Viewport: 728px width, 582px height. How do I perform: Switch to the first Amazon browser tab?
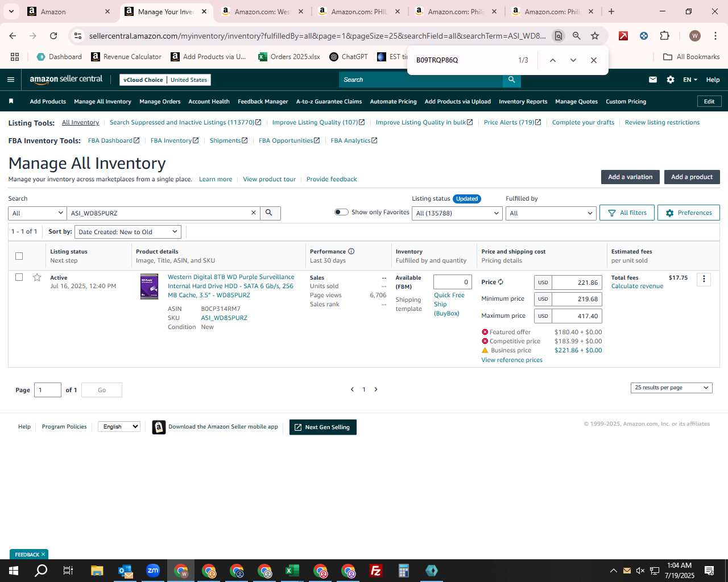pos(68,11)
